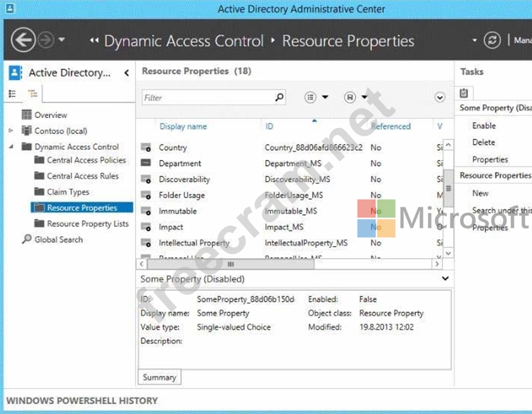This screenshot has height=414, width=532.
Task: Click the filter search magnifier icon
Action: (x=279, y=97)
